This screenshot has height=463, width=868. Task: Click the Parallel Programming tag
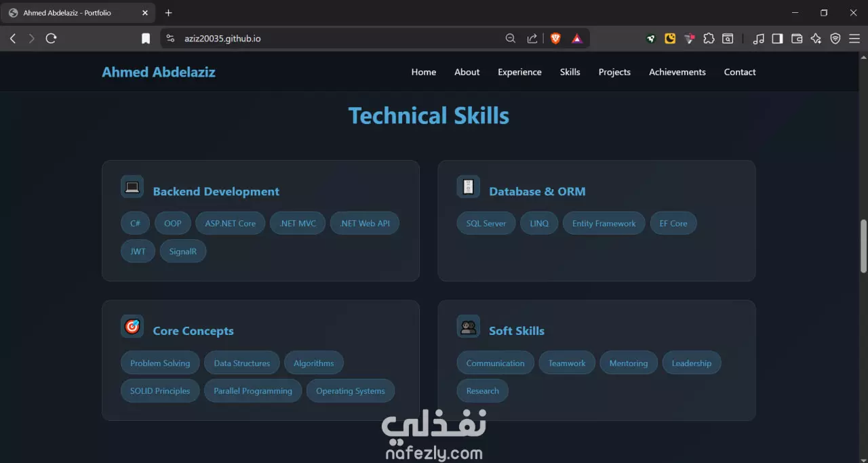253,390
